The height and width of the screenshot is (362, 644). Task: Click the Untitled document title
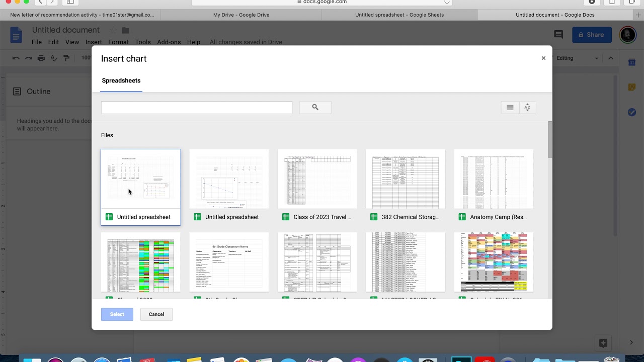click(66, 30)
